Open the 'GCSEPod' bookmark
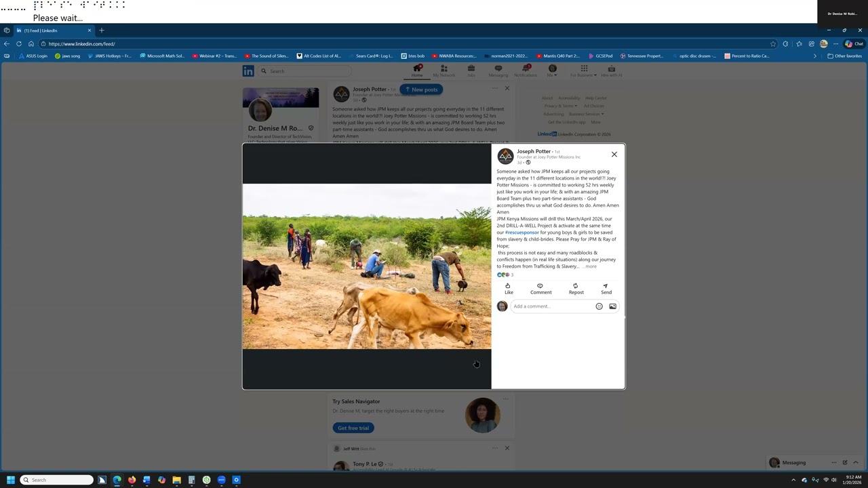868x488 pixels. pyautogui.click(x=601, y=56)
